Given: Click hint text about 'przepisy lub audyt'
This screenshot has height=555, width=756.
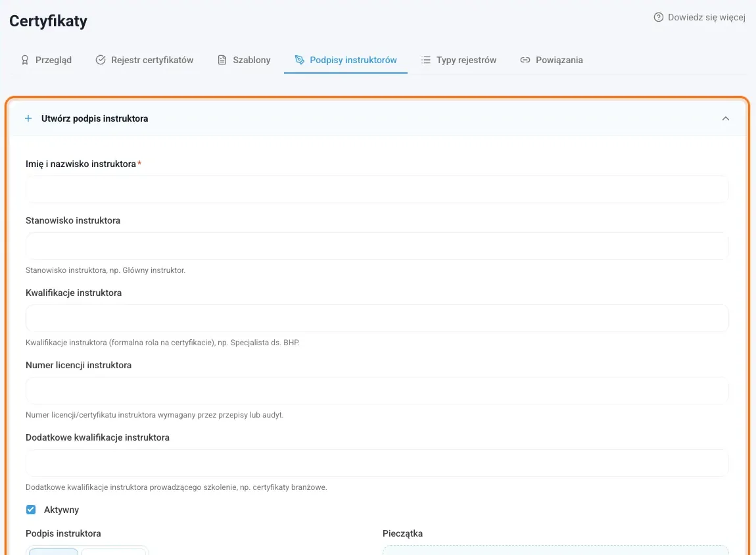Looking at the screenshot, I should click(154, 415).
